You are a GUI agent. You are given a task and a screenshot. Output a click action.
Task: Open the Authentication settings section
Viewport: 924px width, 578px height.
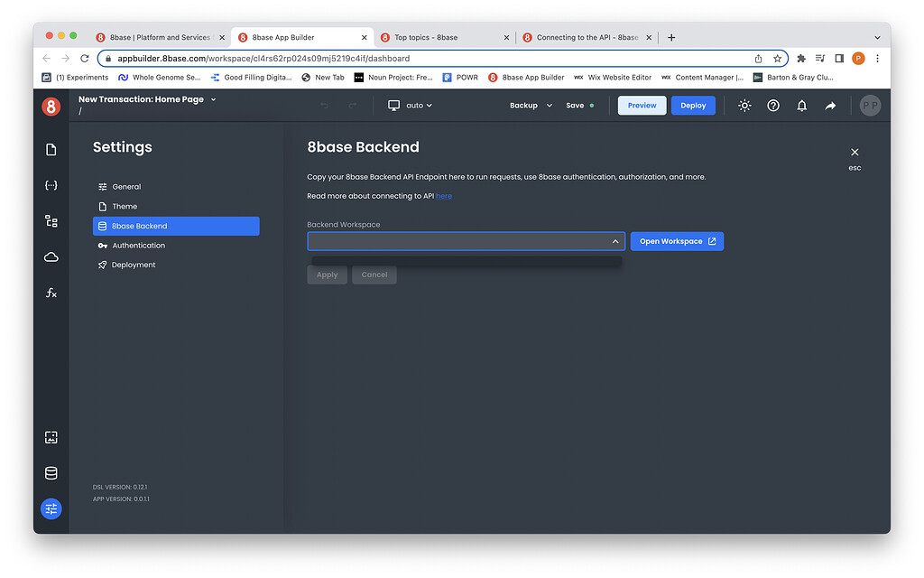click(137, 245)
